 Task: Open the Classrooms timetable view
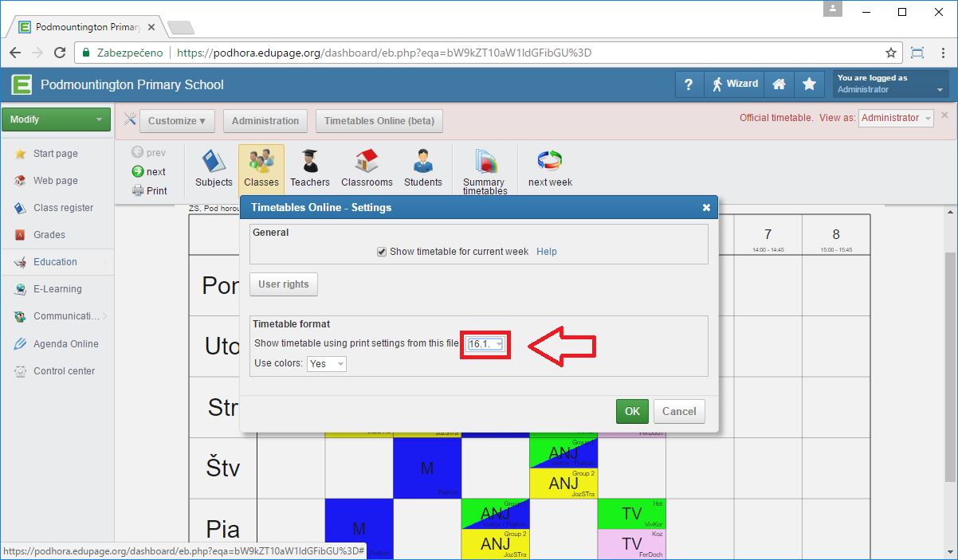(367, 168)
